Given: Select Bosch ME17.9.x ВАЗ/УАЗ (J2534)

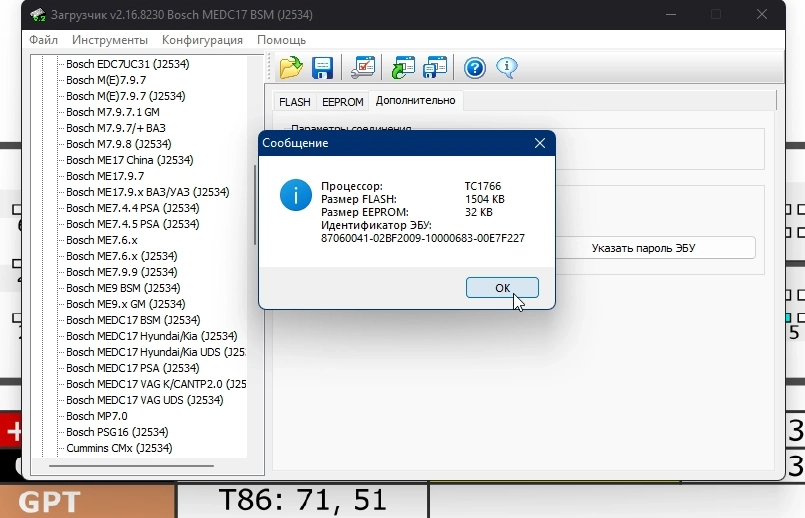Looking at the screenshot, I should point(148,192).
